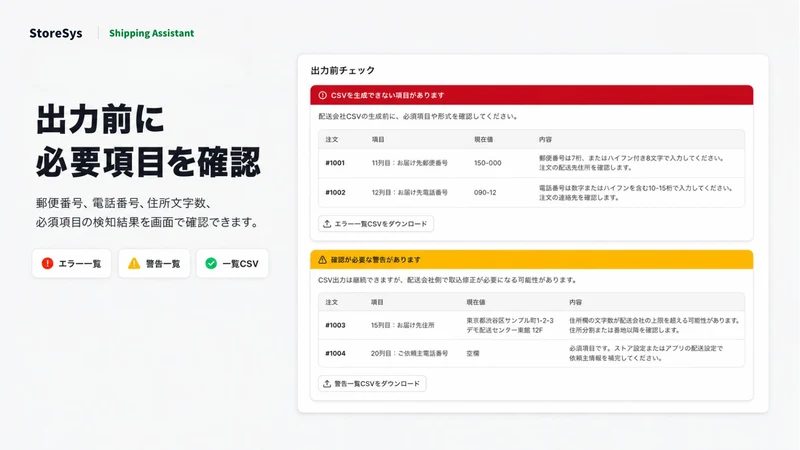Click the 一覧CSV label text

coord(240,264)
